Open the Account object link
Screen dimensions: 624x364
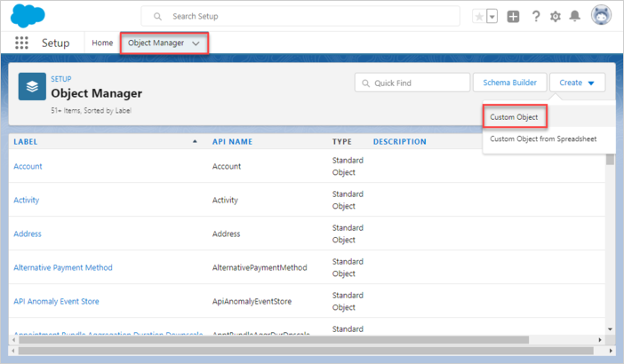tap(28, 166)
